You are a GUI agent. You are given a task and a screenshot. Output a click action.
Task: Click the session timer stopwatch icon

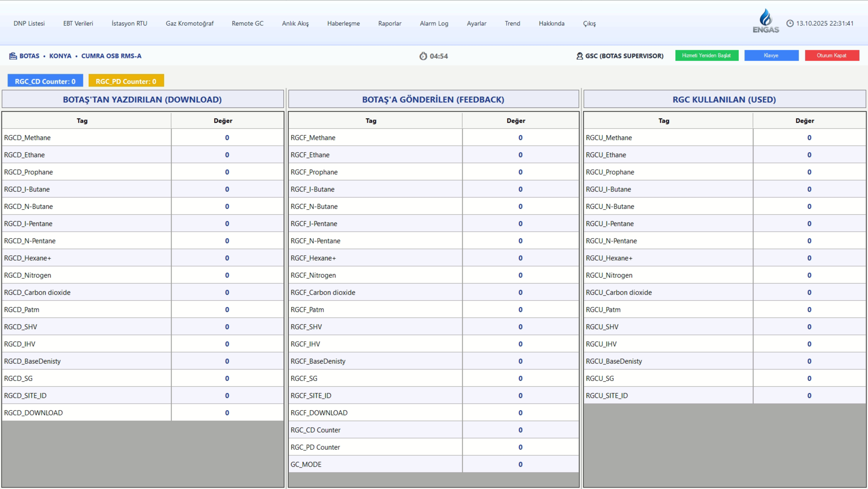[x=423, y=56]
